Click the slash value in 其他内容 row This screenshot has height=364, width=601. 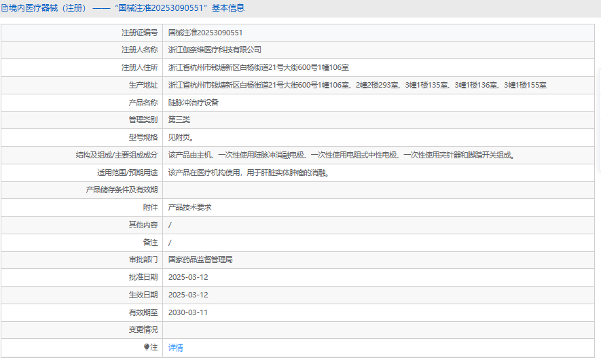click(170, 225)
